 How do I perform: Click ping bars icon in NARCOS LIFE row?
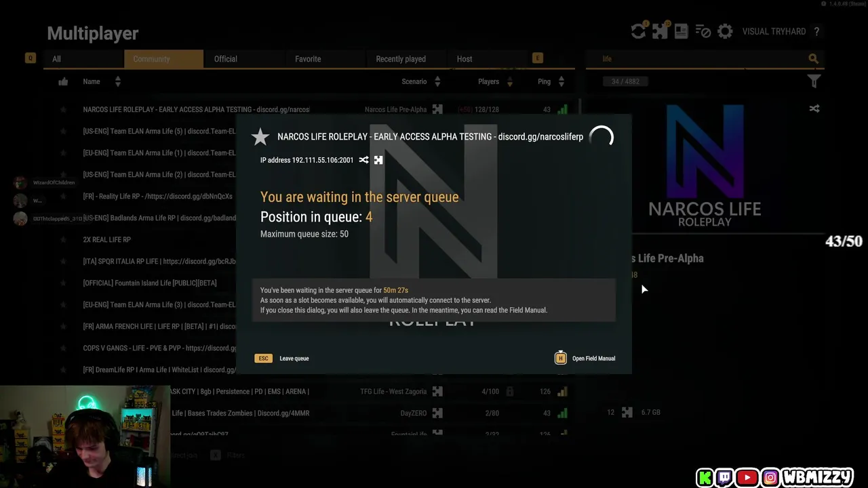[562, 109]
